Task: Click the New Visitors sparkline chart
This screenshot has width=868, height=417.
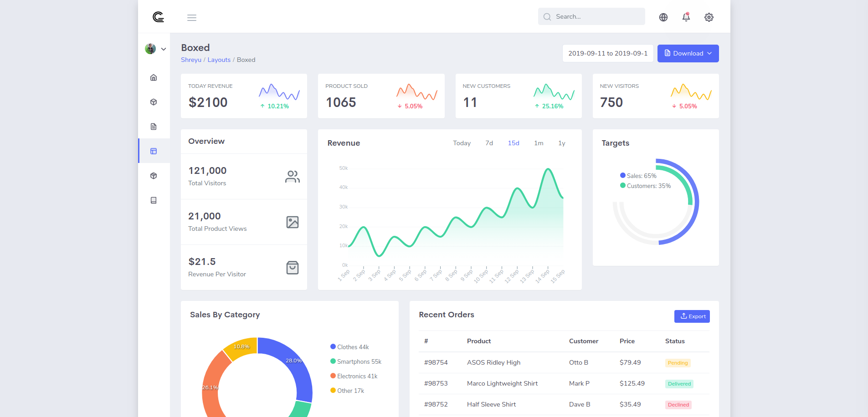Action: [x=691, y=92]
